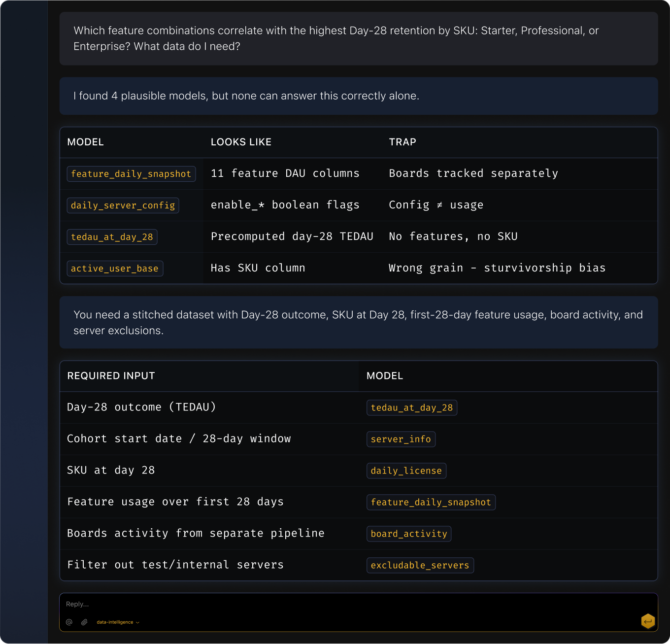Click the paperclip attach file icon
Screen dimensions: 670x644
coord(84,622)
